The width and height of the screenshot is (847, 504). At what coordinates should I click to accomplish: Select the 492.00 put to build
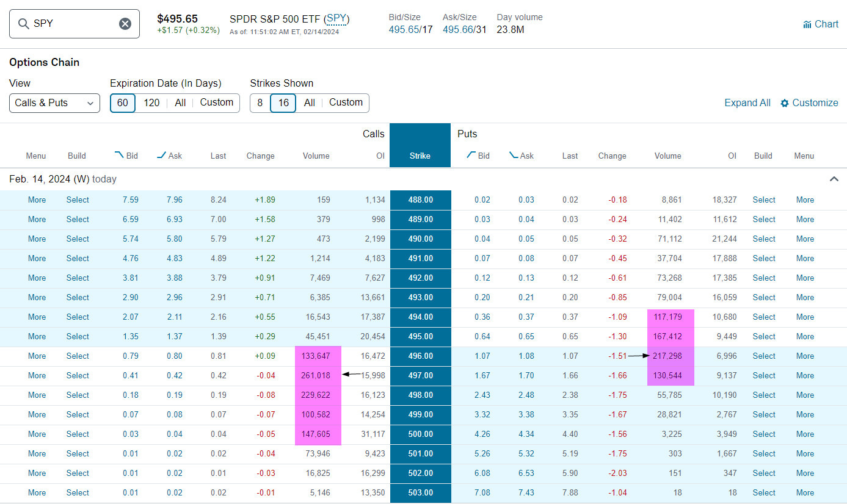764,278
